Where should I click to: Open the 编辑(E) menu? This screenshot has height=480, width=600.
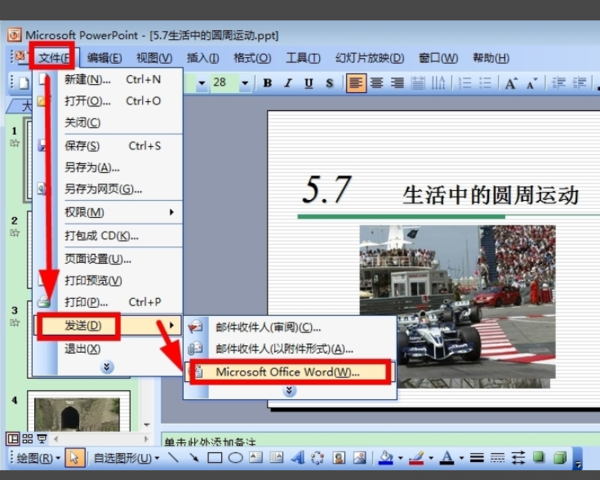104,58
